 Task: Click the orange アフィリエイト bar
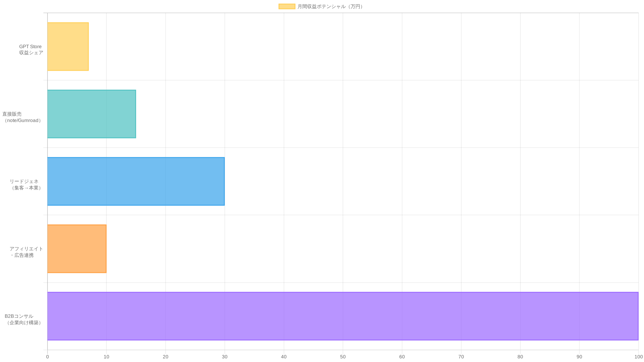[x=77, y=249]
